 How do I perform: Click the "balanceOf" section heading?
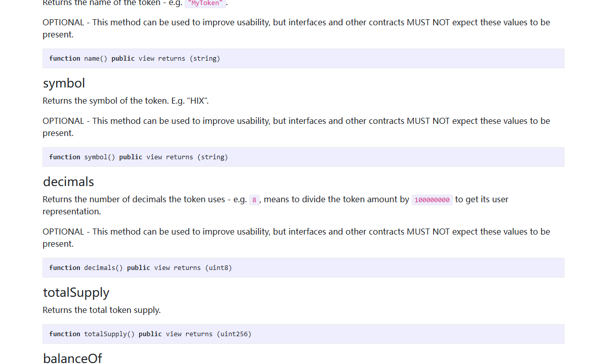click(x=72, y=358)
